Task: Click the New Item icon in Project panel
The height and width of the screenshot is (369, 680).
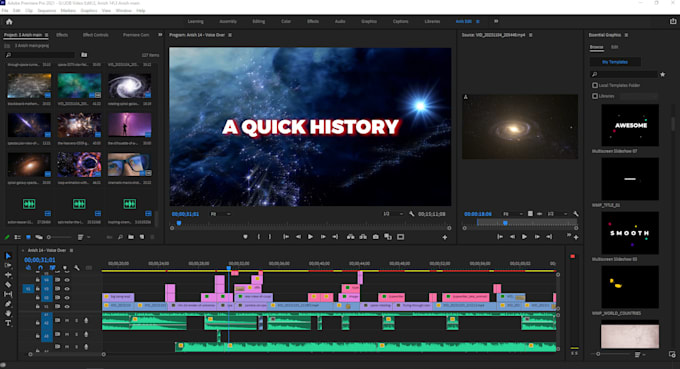Action: [x=142, y=237]
